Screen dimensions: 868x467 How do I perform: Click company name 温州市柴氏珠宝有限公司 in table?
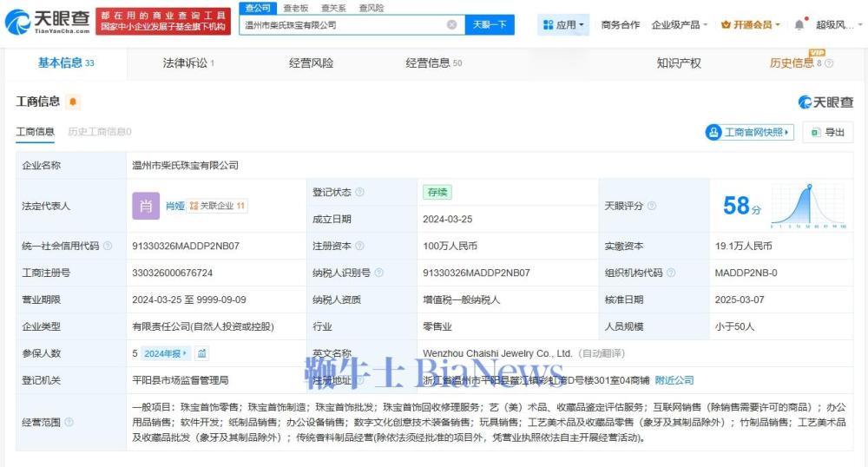[186, 166]
